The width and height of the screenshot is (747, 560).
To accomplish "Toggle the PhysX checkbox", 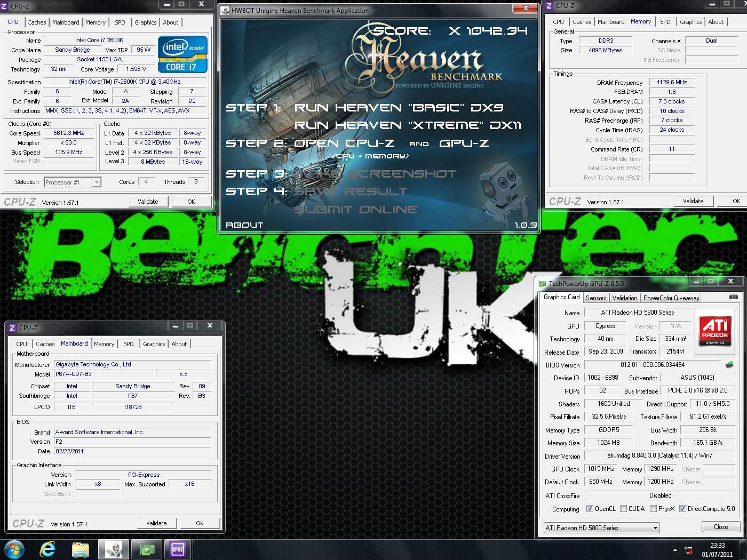I will click(x=653, y=509).
